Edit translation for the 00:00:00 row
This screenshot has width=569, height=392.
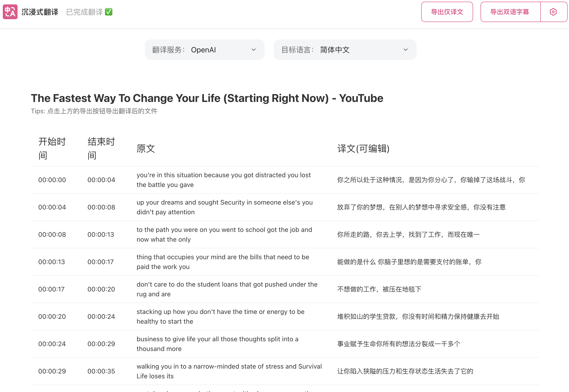pyautogui.click(x=431, y=180)
